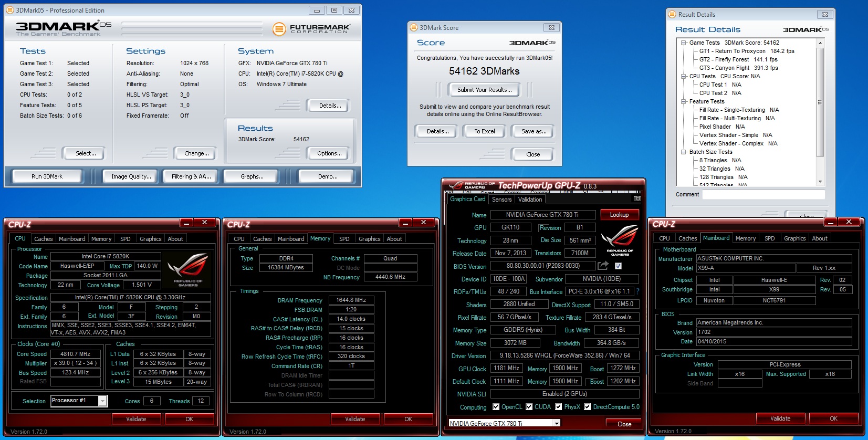
Task: Click the Result Details tree scroll-up arrow
Action: coord(820,43)
